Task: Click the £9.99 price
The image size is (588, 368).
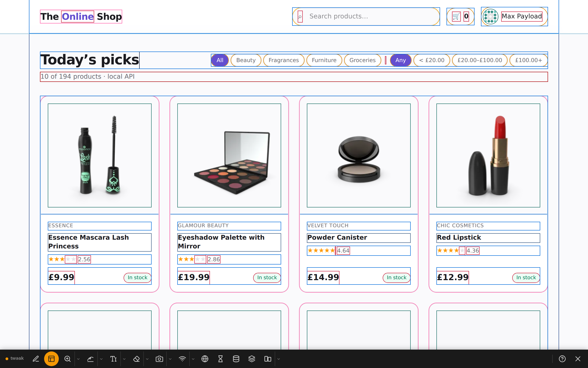Action: coord(61,277)
